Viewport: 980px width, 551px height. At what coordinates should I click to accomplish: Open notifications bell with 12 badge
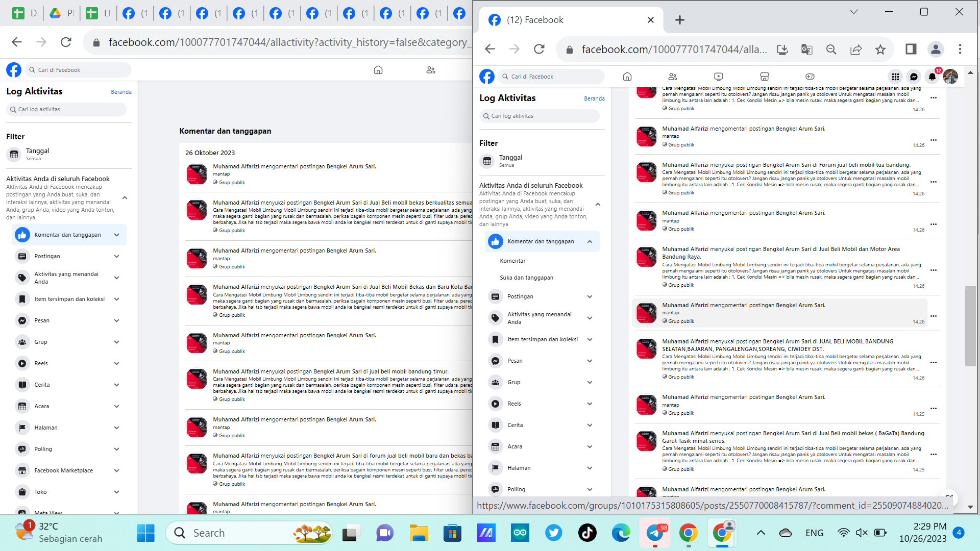(x=932, y=77)
